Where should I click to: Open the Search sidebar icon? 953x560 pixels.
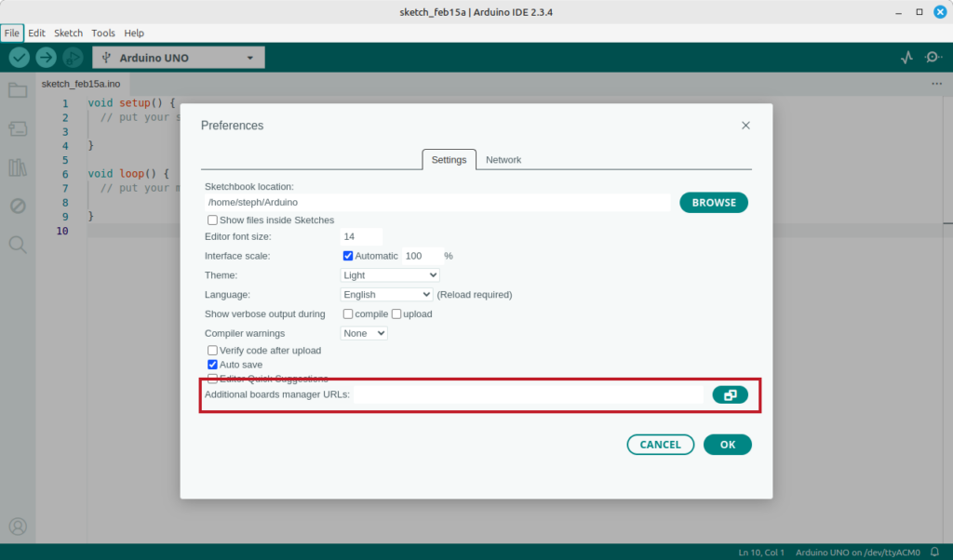18,244
